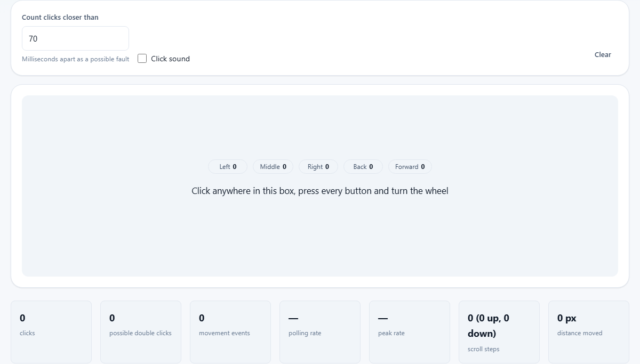This screenshot has height=364, width=640.
Task: Click the 'scroll steps' stat card
Action: click(499, 332)
